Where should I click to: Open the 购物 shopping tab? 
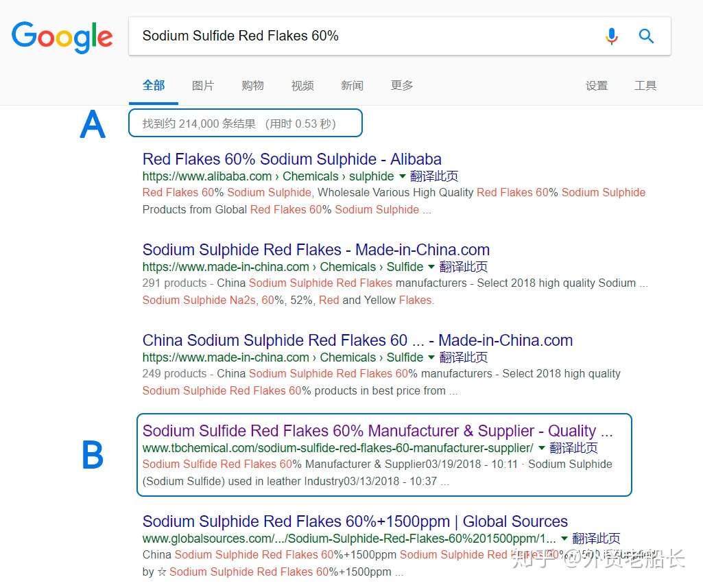tap(252, 86)
